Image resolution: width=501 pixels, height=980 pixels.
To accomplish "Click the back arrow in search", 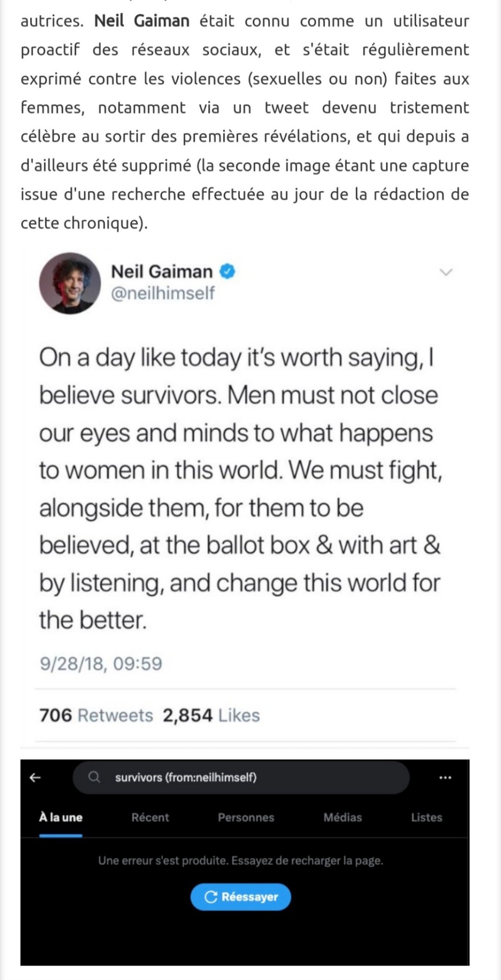I will (x=35, y=777).
